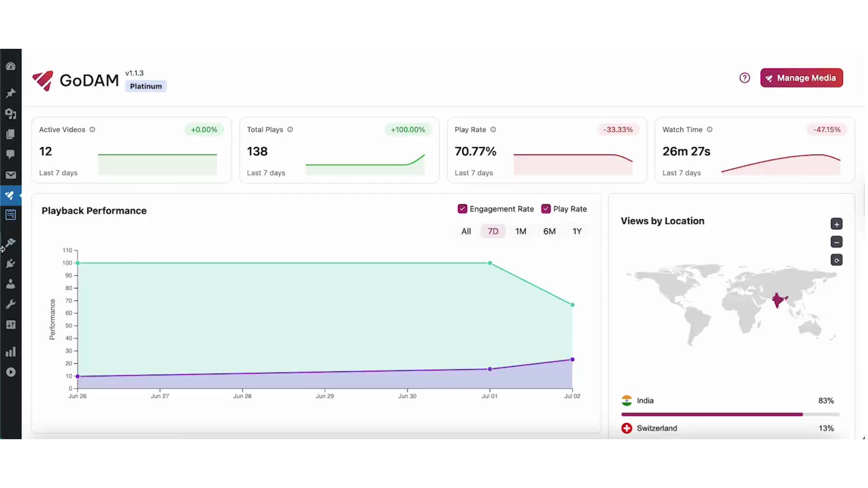
Task: Click the map zoom in plus button
Action: pos(836,224)
